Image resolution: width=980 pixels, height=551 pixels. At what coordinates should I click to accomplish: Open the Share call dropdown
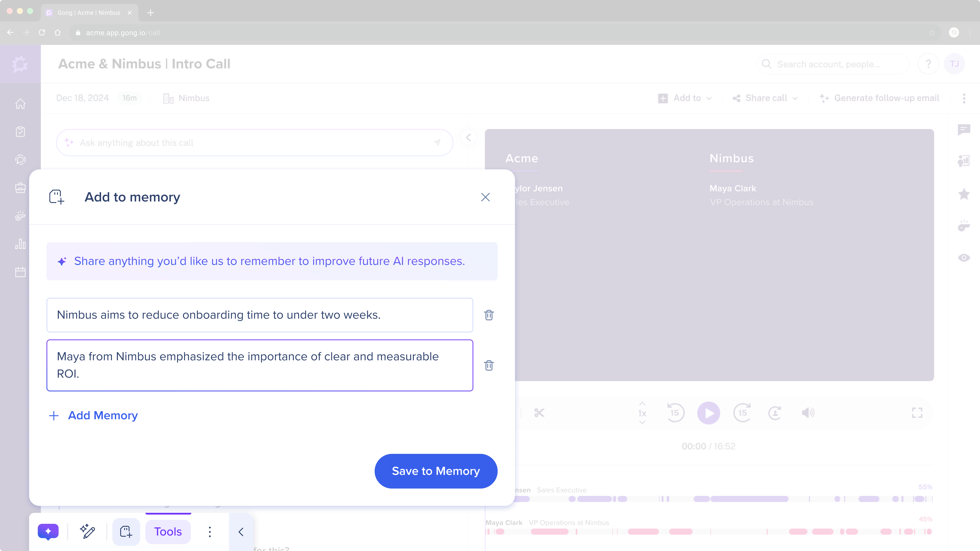click(x=765, y=98)
